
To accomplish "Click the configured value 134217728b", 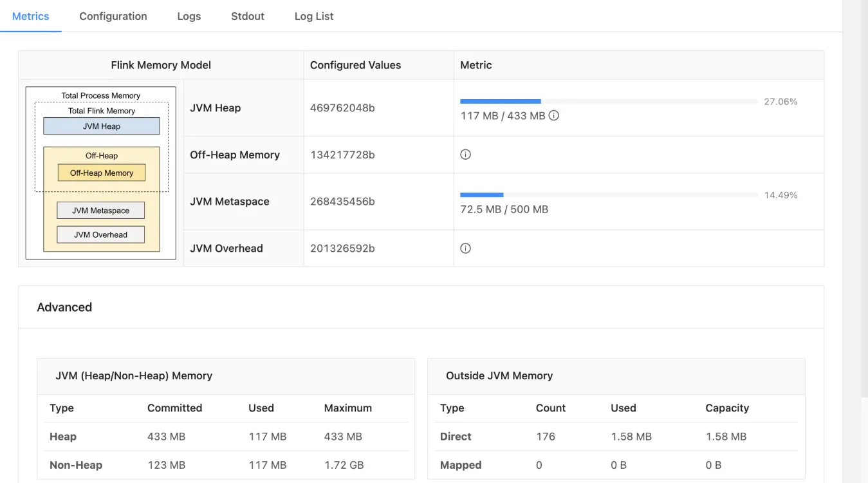I will (x=342, y=155).
